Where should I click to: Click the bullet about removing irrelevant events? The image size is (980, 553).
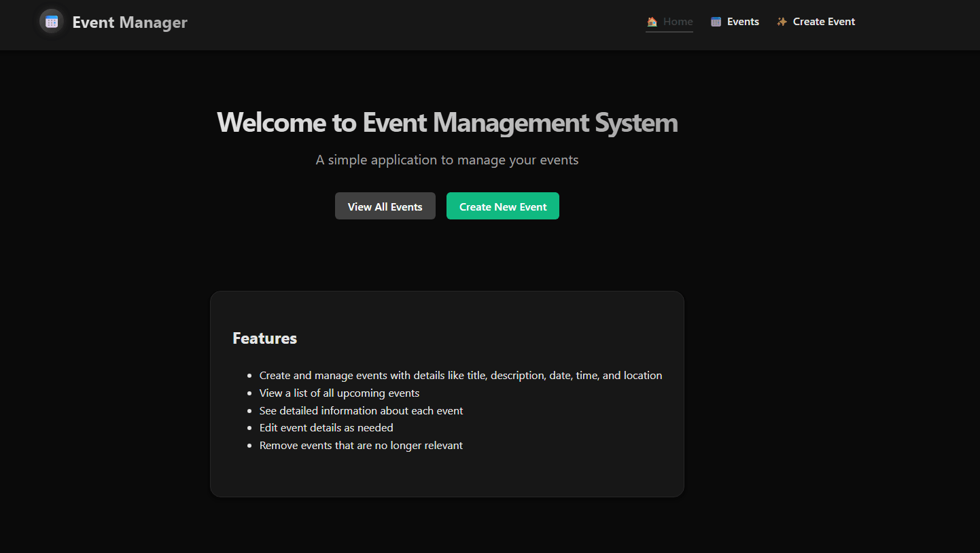pos(361,445)
